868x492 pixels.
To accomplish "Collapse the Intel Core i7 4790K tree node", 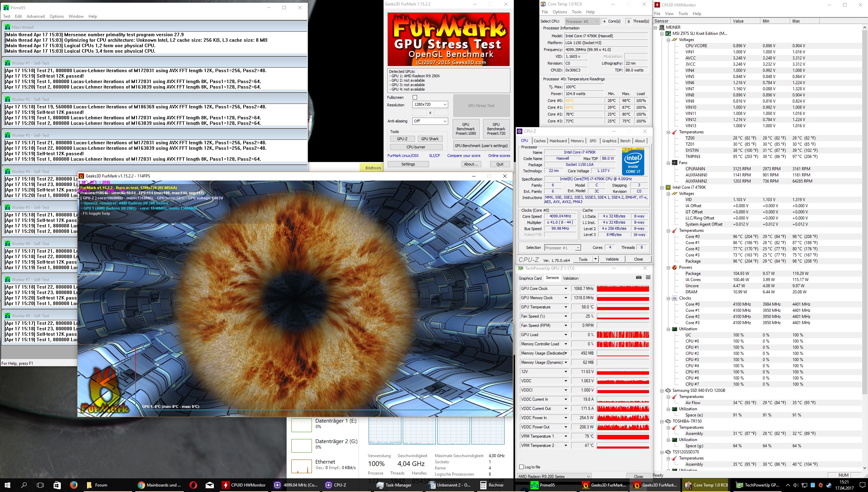I will point(662,187).
